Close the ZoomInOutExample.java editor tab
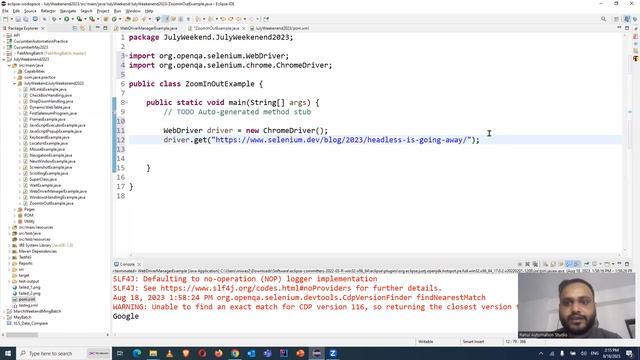This screenshot has height=360, width=640. coord(244,29)
